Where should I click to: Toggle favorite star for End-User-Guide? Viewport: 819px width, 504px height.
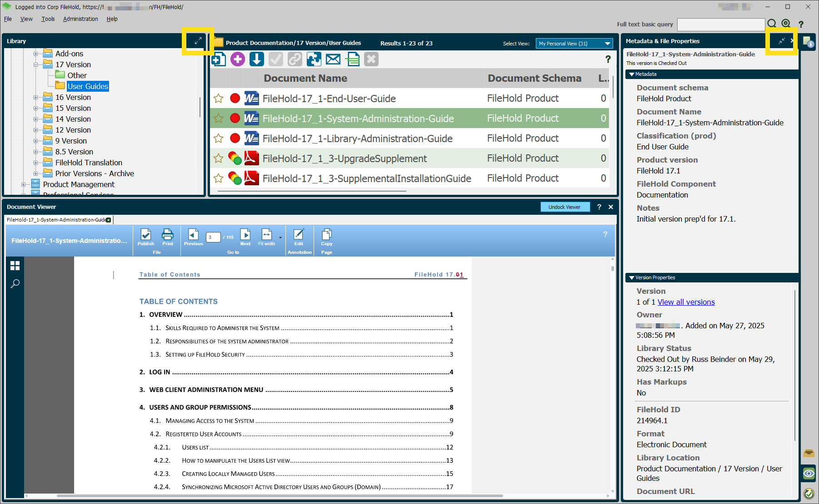[219, 99]
